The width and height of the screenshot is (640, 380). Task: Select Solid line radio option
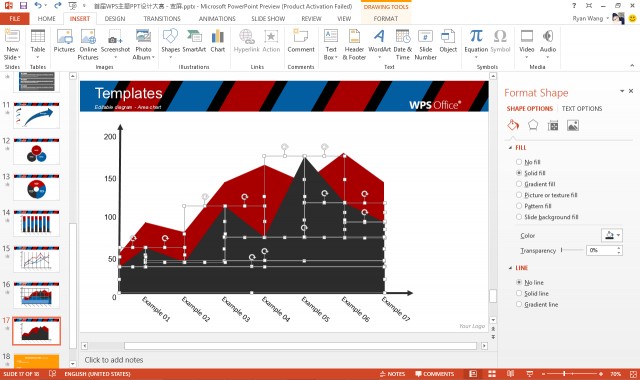click(519, 293)
